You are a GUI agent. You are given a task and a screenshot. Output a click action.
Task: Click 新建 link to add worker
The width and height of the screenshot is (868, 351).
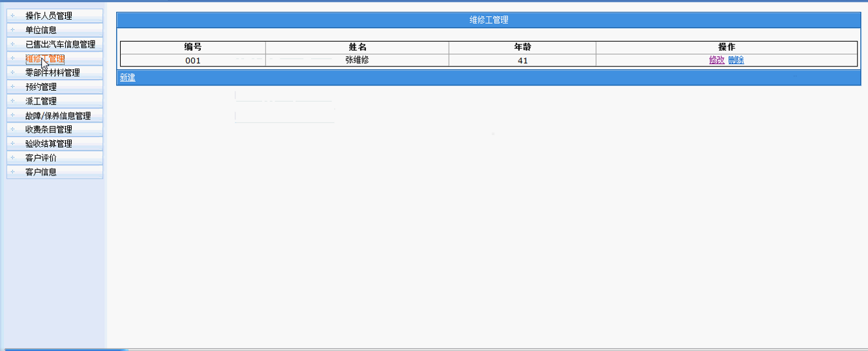click(x=128, y=78)
